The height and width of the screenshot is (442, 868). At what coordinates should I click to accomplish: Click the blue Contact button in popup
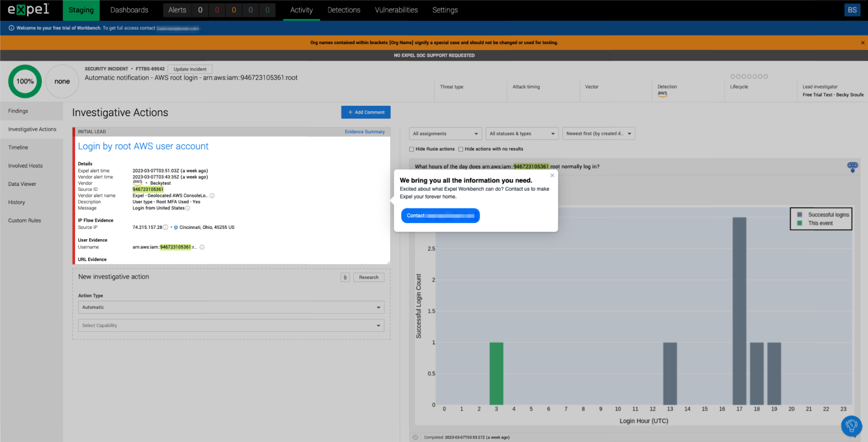[x=440, y=216]
